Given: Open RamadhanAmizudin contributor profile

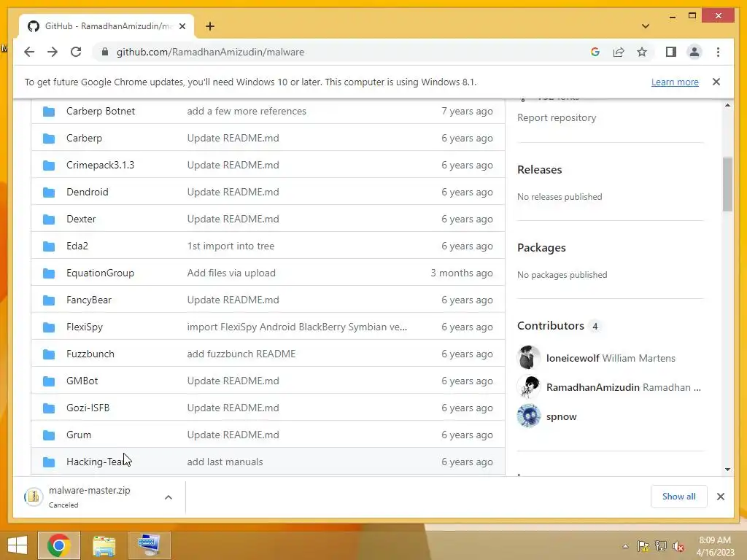Looking at the screenshot, I should pos(592,387).
